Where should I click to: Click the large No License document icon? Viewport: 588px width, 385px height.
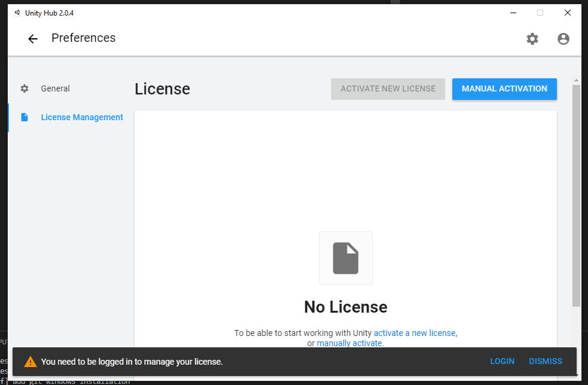coord(346,258)
